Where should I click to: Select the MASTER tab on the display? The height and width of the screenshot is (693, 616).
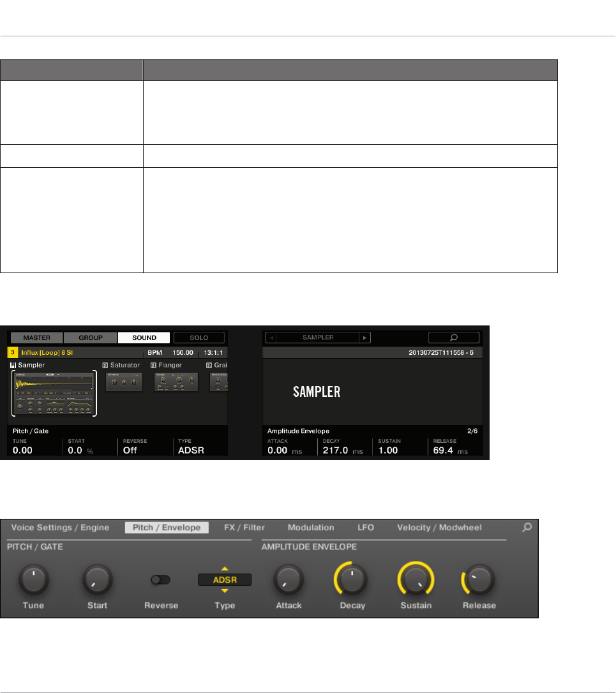(x=36, y=338)
